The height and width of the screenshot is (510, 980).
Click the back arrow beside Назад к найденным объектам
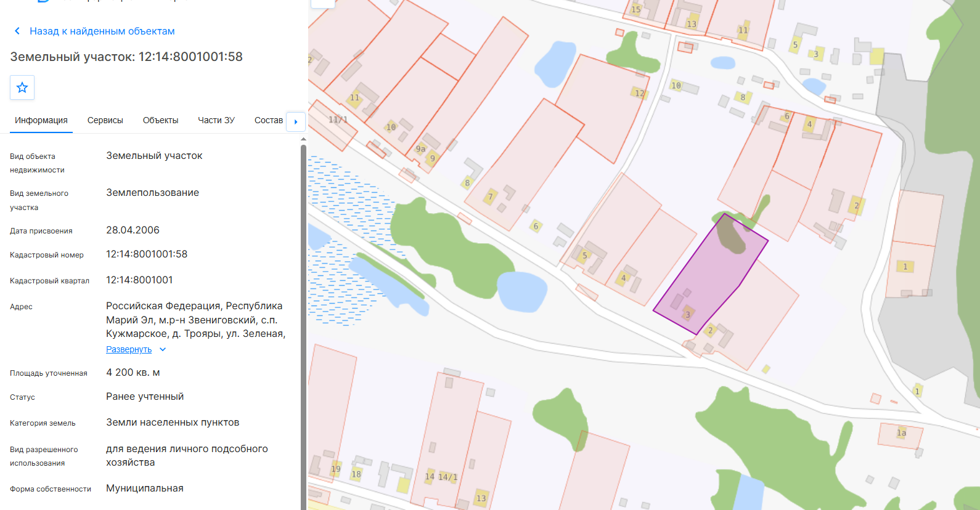click(17, 31)
